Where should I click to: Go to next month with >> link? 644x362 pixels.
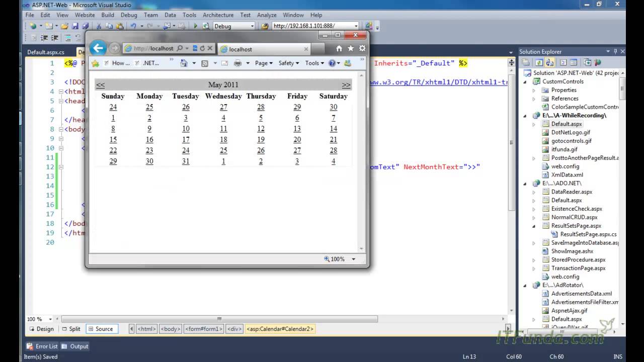coord(346,85)
